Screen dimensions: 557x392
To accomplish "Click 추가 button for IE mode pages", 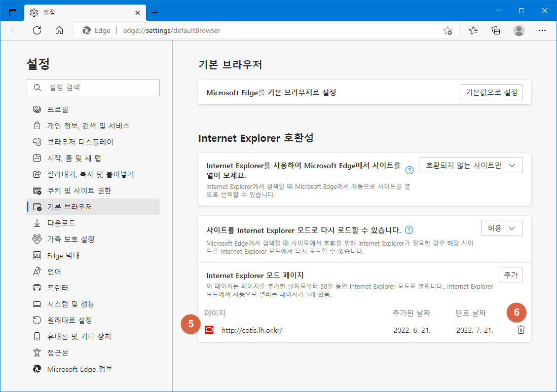I will 510,275.
